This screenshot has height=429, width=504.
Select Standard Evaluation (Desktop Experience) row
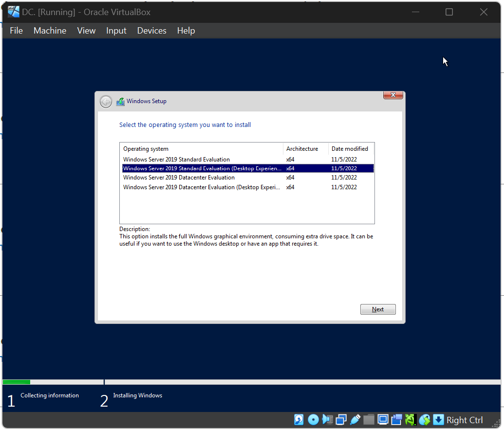coord(248,168)
